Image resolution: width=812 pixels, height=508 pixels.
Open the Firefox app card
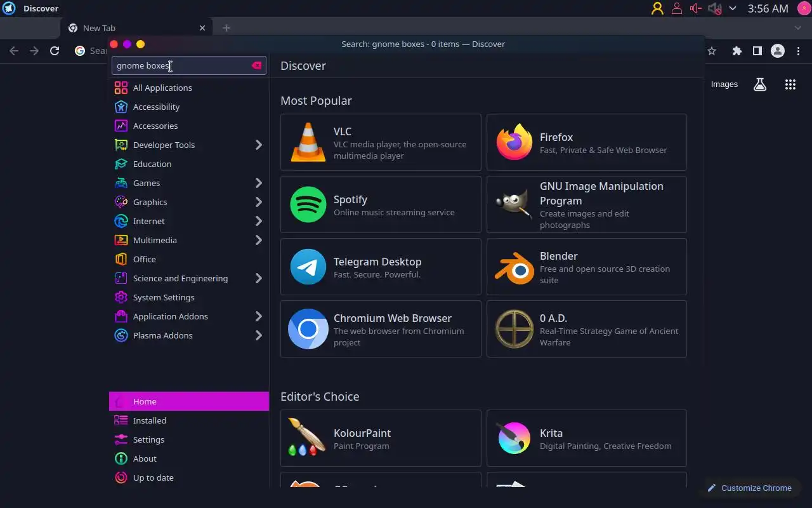(587, 142)
